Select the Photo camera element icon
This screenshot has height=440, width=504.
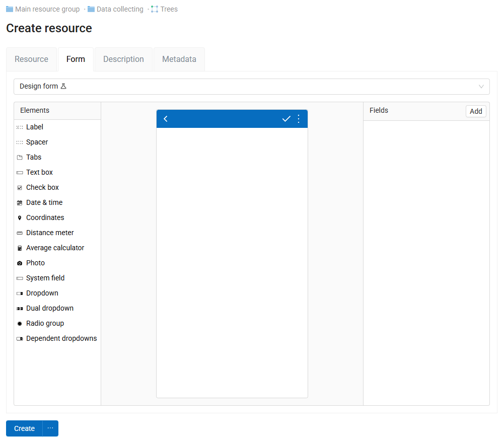20,263
